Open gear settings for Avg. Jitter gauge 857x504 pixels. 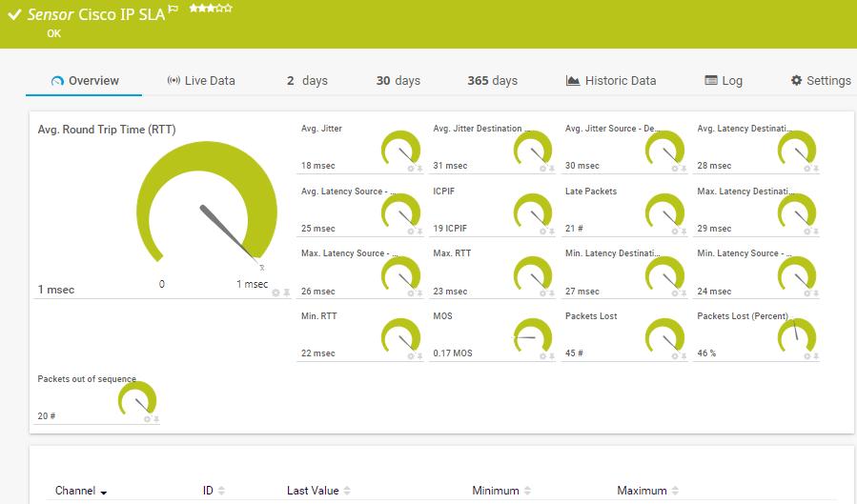tap(411, 169)
